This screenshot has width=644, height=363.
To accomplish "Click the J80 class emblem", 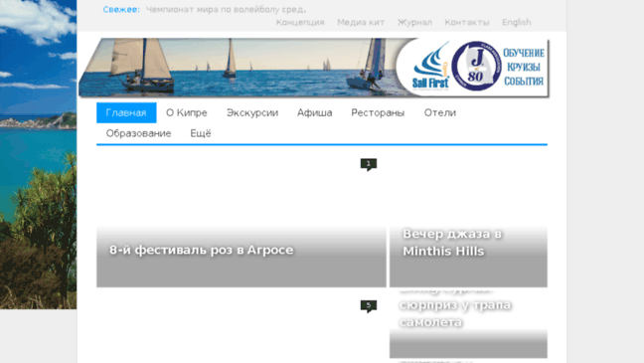I will (x=476, y=66).
